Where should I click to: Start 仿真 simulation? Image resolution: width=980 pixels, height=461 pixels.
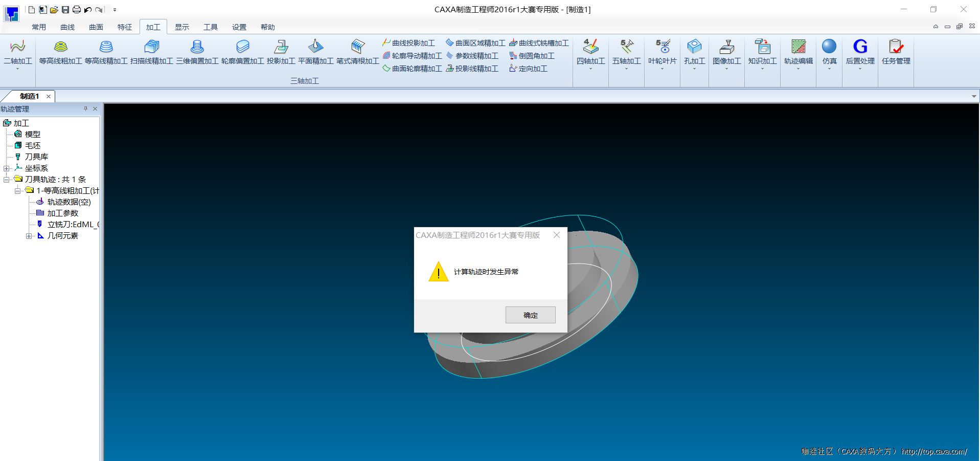click(829, 52)
